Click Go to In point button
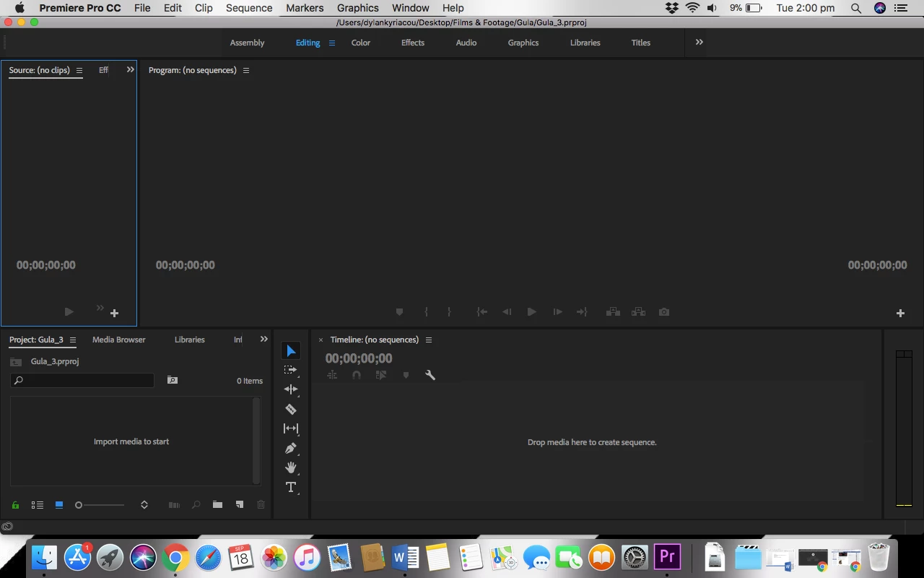The height and width of the screenshot is (578, 924). (x=482, y=312)
